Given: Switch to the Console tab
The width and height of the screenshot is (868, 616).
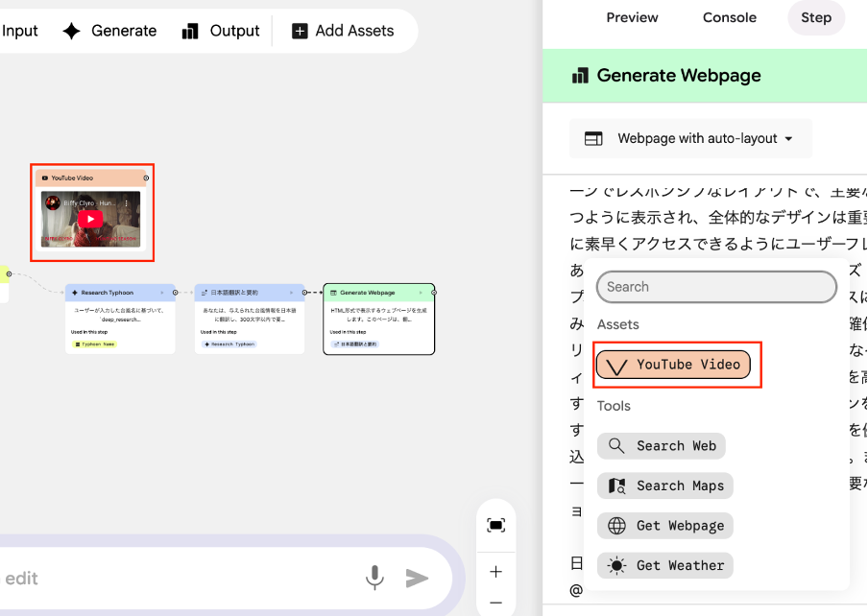Looking at the screenshot, I should tap(729, 17).
